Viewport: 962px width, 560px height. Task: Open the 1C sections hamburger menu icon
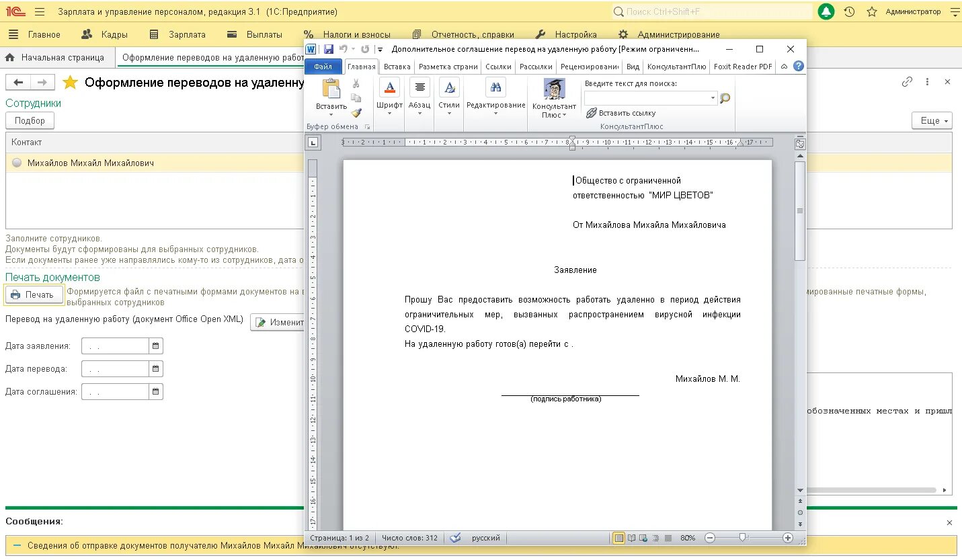click(40, 11)
